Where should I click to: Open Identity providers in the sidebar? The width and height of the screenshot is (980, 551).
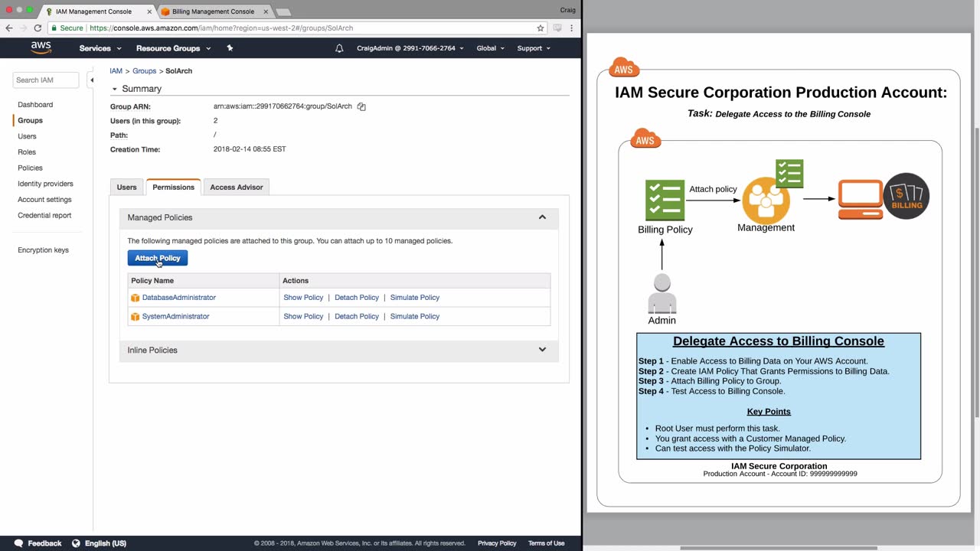(45, 184)
